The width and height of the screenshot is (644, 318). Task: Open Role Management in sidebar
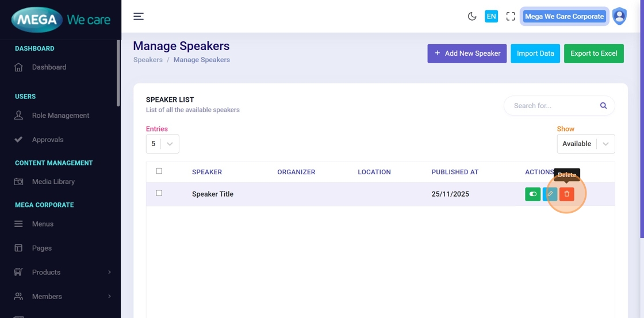pos(60,116)
